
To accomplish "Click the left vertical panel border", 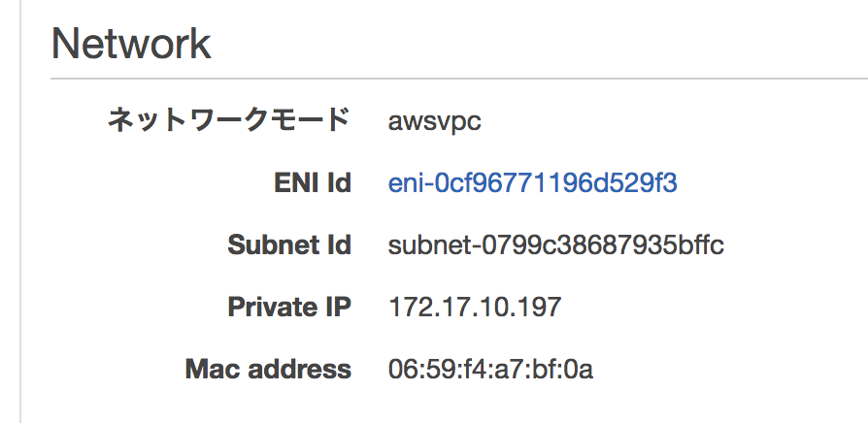I will pyautogui.click(x=21, y=211).
